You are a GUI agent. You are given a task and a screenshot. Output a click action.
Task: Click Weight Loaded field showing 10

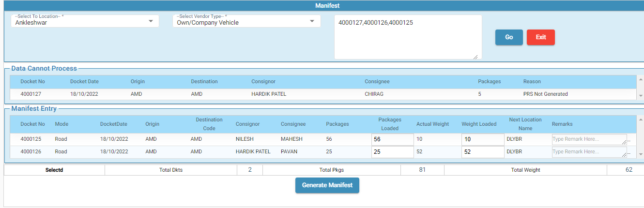click(x=482, y=139)
